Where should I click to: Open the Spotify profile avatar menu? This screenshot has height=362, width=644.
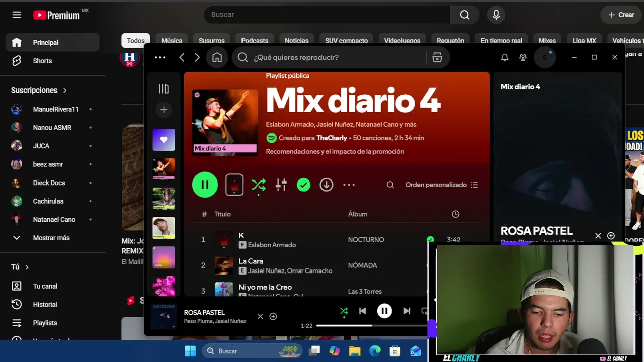[x=545, y=57]
